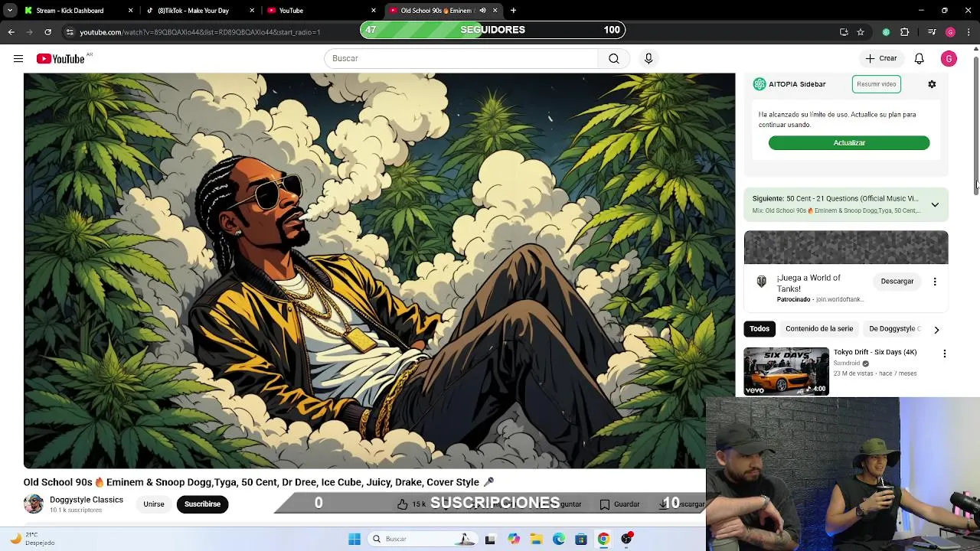The height and width of the screenshot is (551, 980).
Task: Click Descargar on World of Tanks ad
Action: [x=897, y=281]
